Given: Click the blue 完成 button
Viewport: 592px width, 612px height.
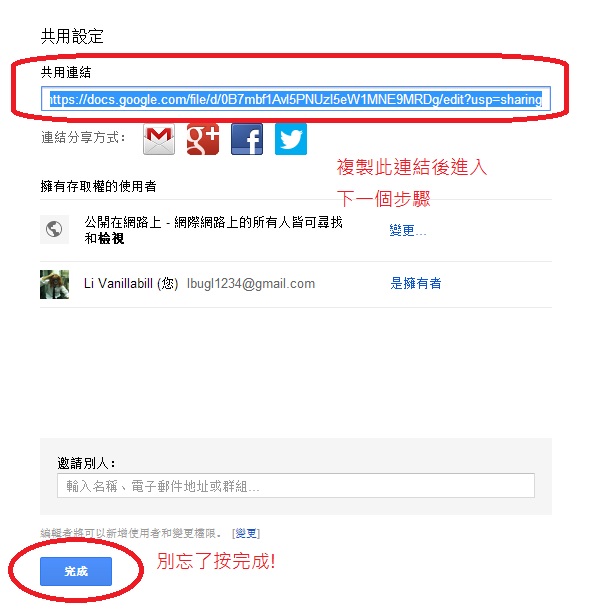Looking at the screenshot, I should [x=76, y=571].
